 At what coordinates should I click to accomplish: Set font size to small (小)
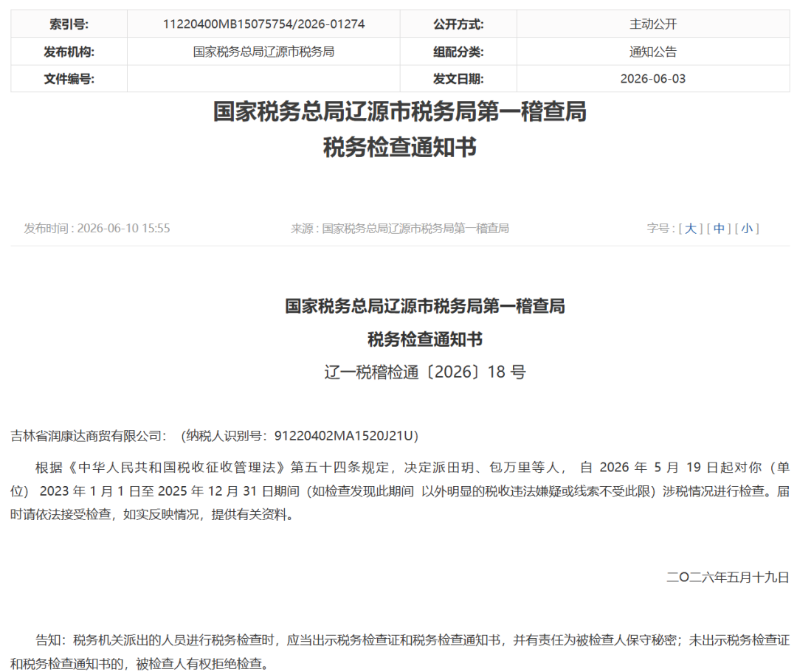747,229
